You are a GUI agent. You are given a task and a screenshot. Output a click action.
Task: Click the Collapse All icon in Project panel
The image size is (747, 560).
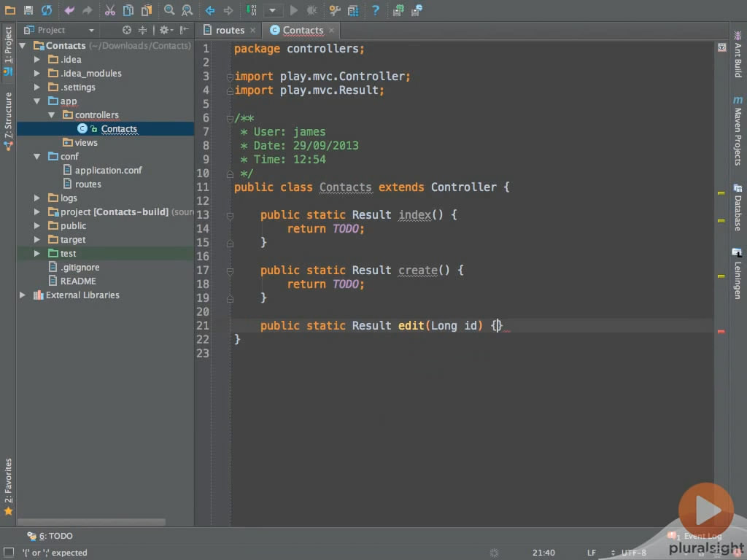click(142, 30)
